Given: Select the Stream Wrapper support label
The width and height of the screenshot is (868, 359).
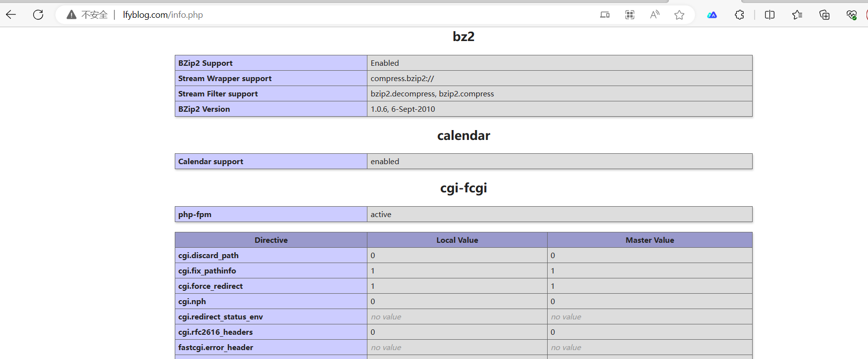Looking at the screenshot, I should pyautogui.click(x=225, y=78).
